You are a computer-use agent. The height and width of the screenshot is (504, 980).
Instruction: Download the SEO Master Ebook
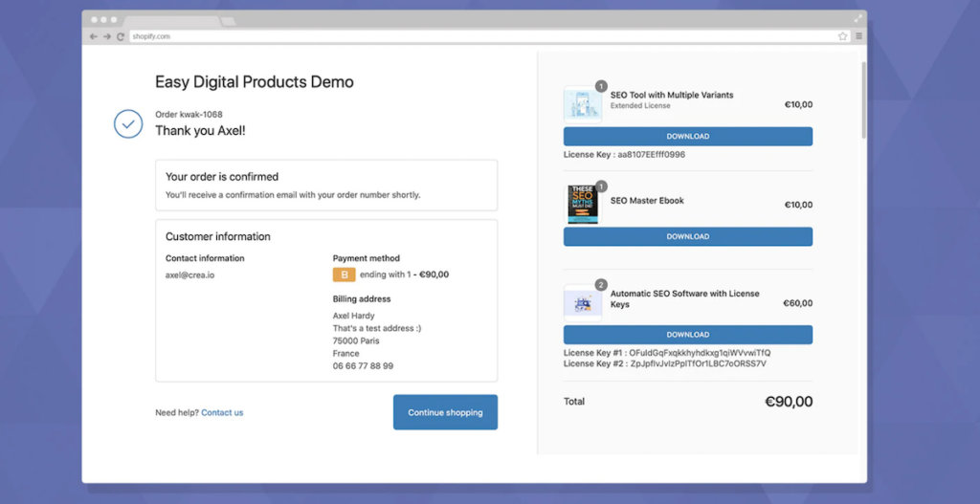(x=687, y=237)
